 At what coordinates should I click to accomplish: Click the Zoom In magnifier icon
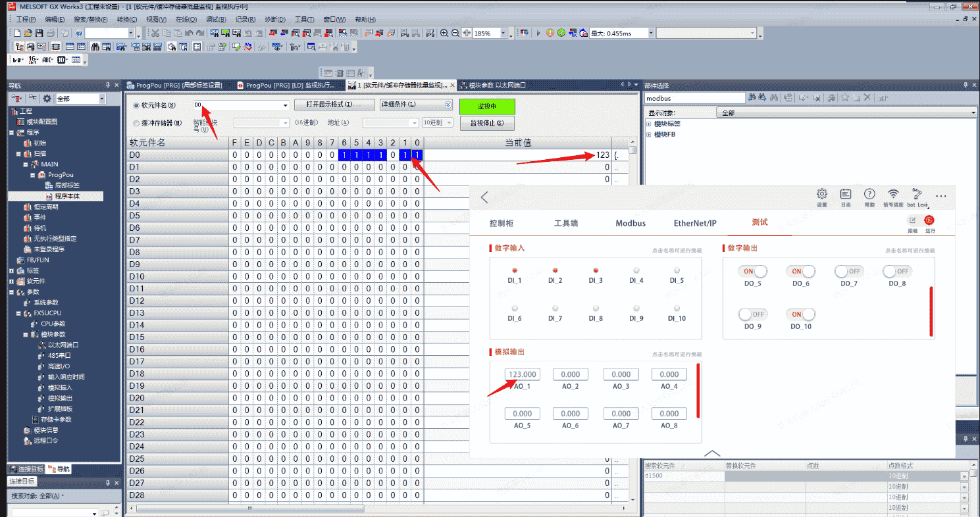click(x=444, y=33)
